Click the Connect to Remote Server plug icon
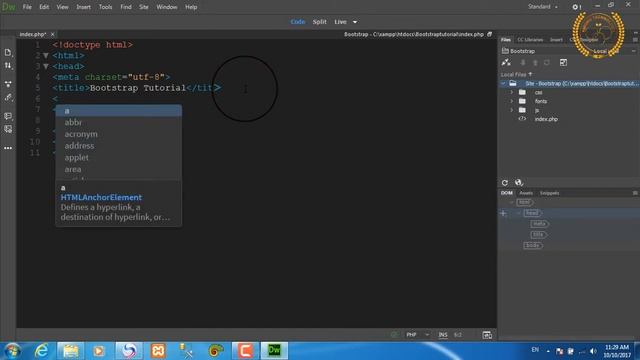Image resolution: width=640 pixels, height=360 pixels. [506, 62]
